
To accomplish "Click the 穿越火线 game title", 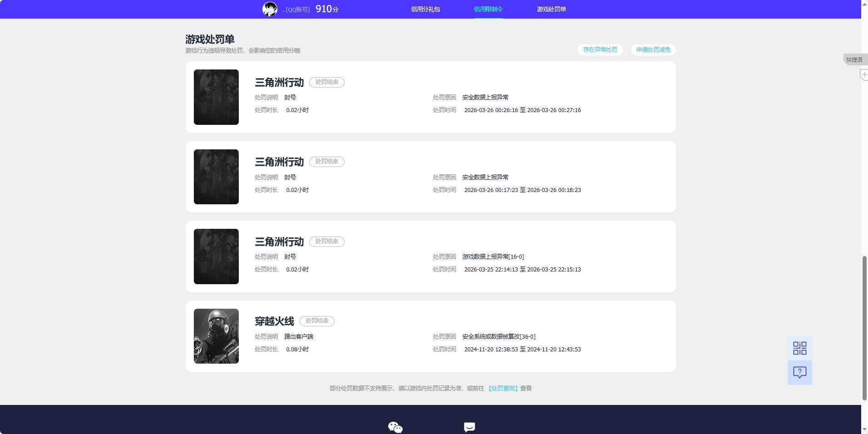I will click(x=274, y=321).
